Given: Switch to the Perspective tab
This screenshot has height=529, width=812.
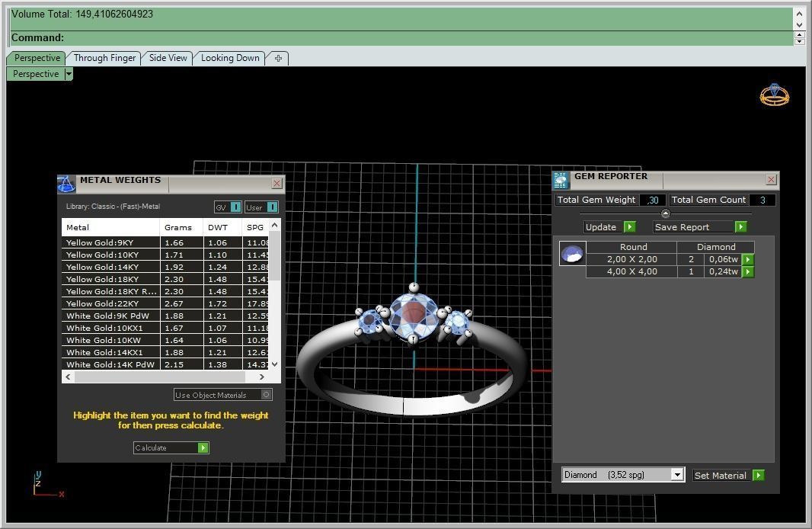Looking at the screenshot, I should point(37,58).
